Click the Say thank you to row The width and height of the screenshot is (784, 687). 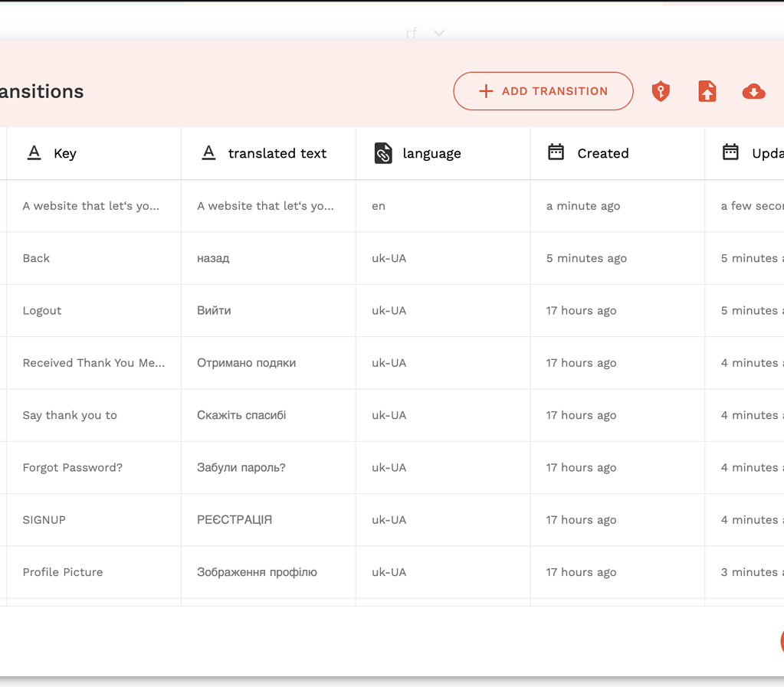click(70, 415)
